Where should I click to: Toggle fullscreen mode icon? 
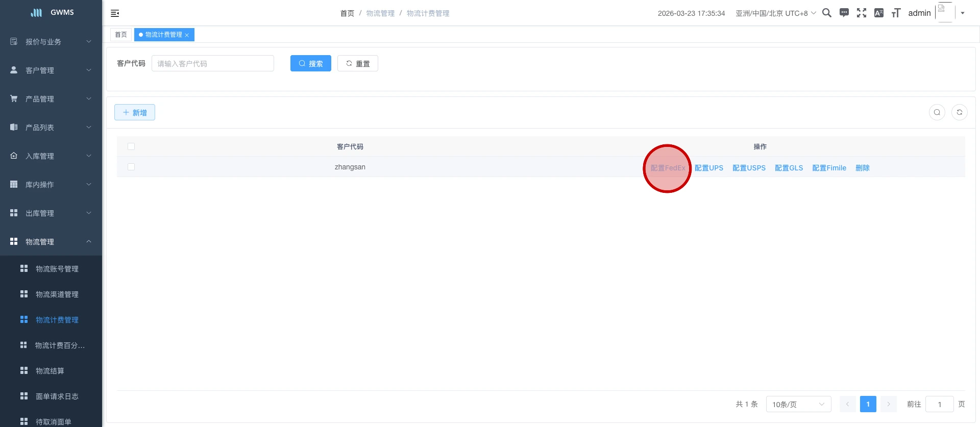click(862, 13)
